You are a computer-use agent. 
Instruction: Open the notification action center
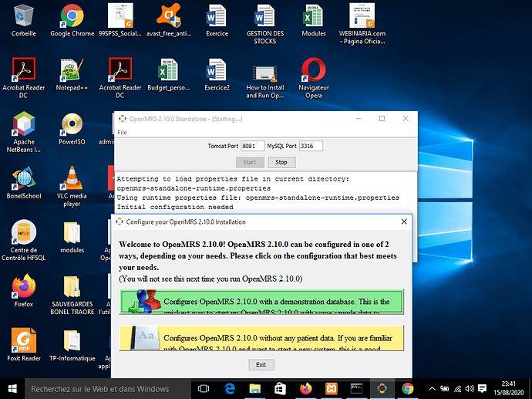tap(482, 389)
